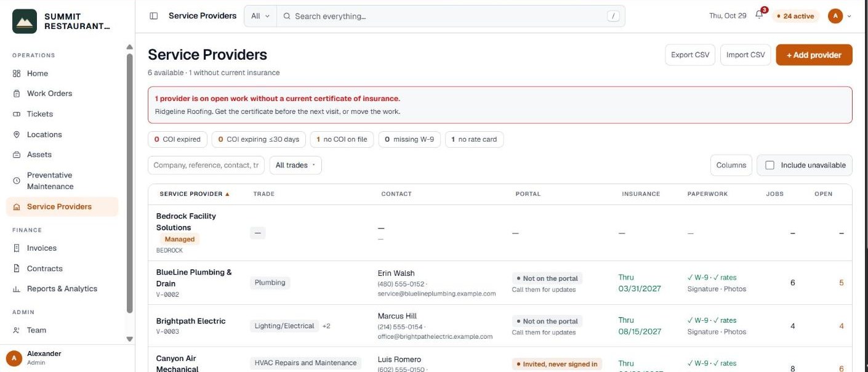Image resolution: width=868 pixels, height=372 pixels.
Task: Click the Reports & Analytics chart icon
Action: tap(17, 289)
